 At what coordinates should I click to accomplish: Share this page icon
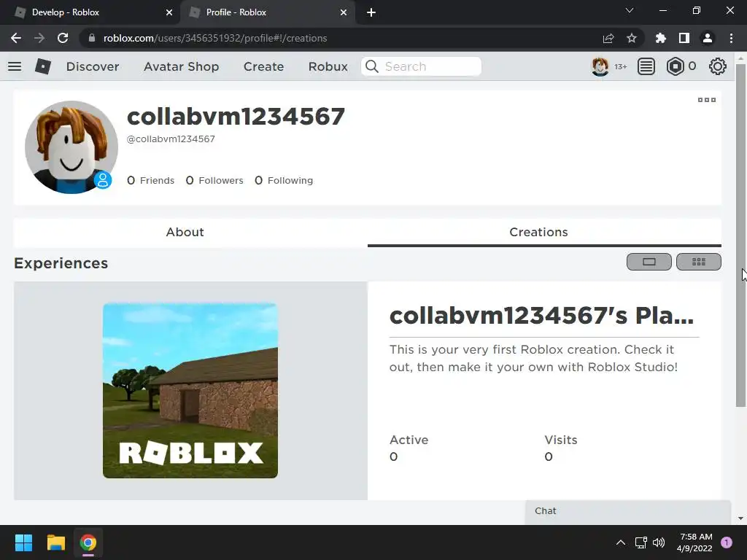(x=608, y=38)
